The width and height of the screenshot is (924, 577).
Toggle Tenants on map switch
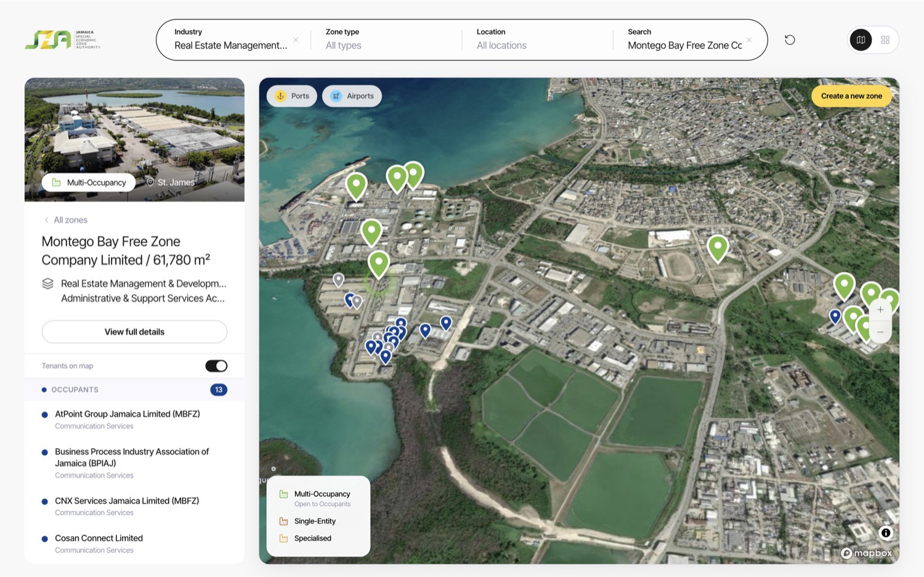216,366
